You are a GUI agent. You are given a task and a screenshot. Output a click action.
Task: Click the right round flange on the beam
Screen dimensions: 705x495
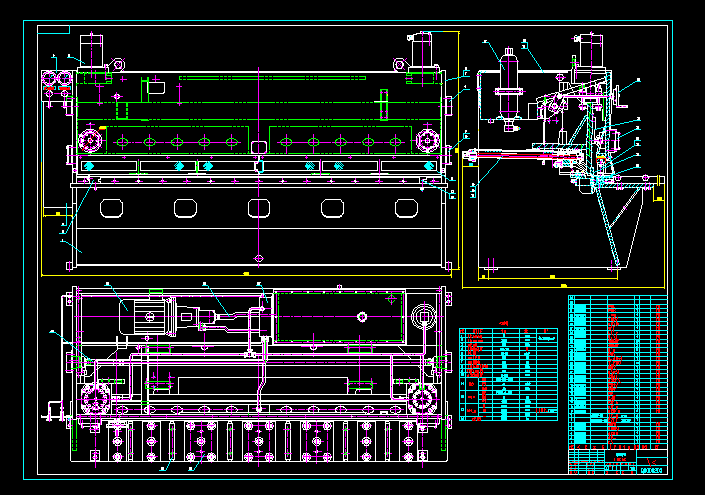click(x=429, y=137)
